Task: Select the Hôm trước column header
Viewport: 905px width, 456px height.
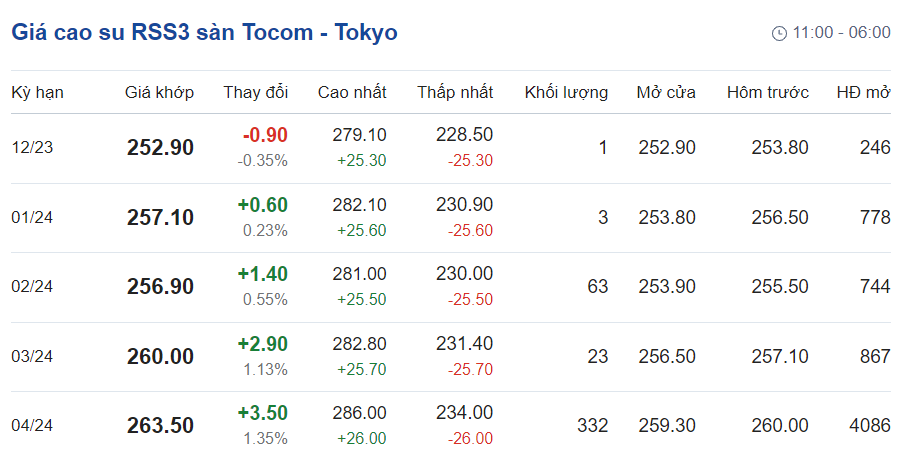Action: [767, 93]
